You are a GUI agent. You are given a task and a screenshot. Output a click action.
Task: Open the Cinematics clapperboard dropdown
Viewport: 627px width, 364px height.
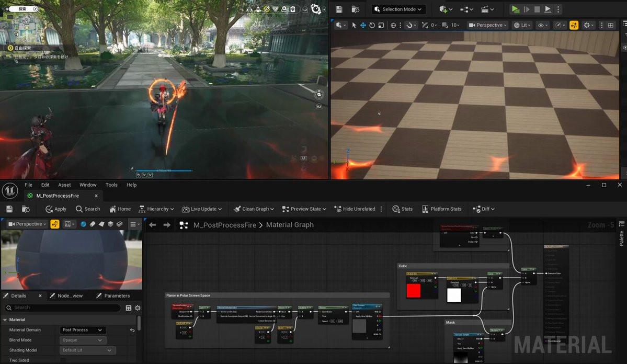coord(487,9)
